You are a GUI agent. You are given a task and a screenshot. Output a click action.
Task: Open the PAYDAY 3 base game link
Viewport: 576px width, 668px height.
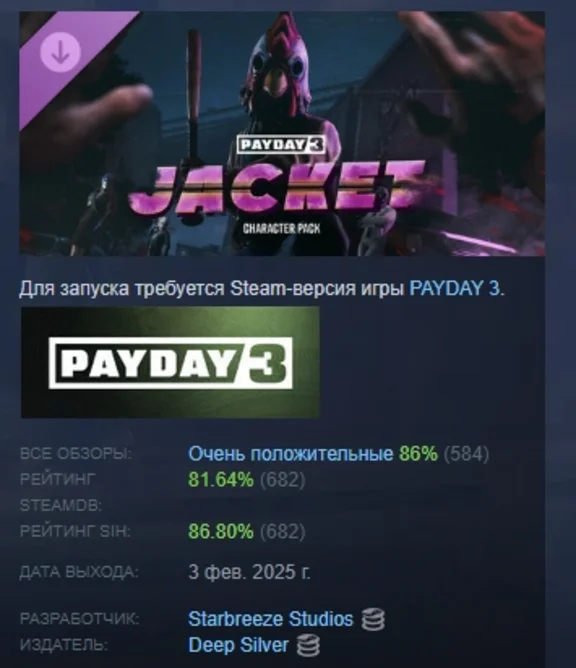tap(454, 288)
